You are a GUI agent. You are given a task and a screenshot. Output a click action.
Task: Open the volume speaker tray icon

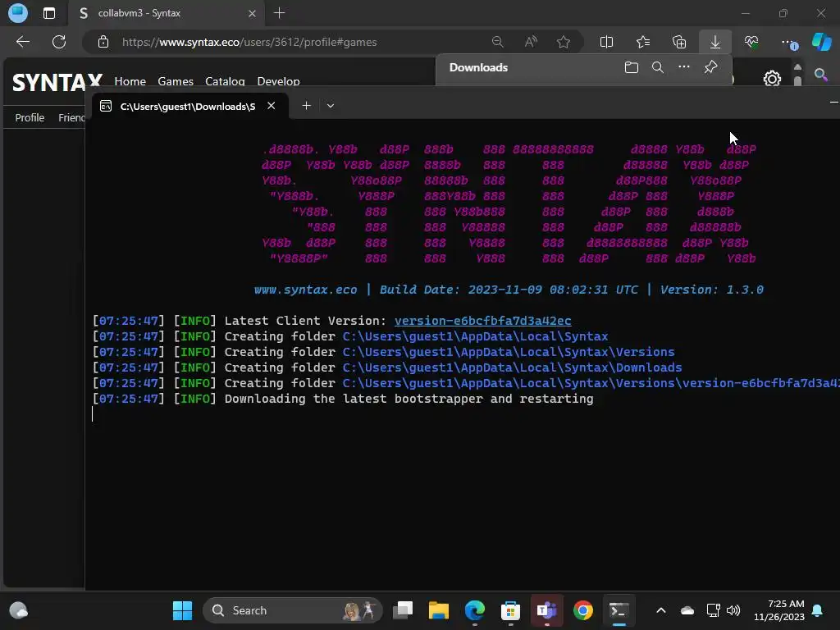click(x=733, y=610)
